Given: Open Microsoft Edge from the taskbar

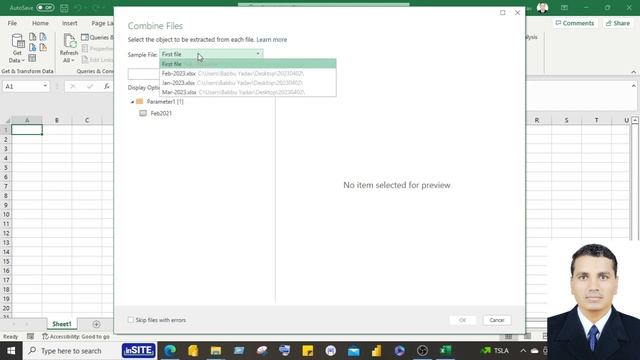Looking at the screenshot, I should coord(170,351).
